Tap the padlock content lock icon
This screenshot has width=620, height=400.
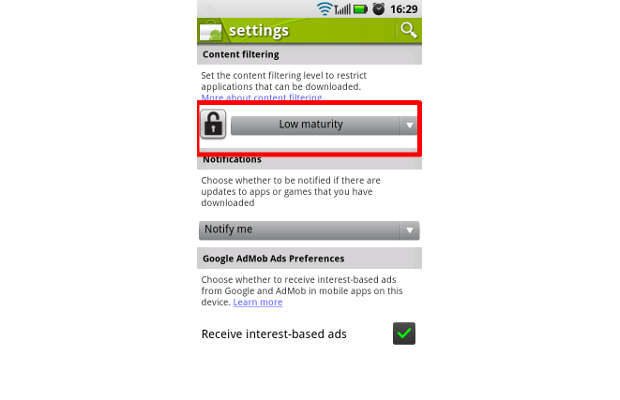coord(213,124)
